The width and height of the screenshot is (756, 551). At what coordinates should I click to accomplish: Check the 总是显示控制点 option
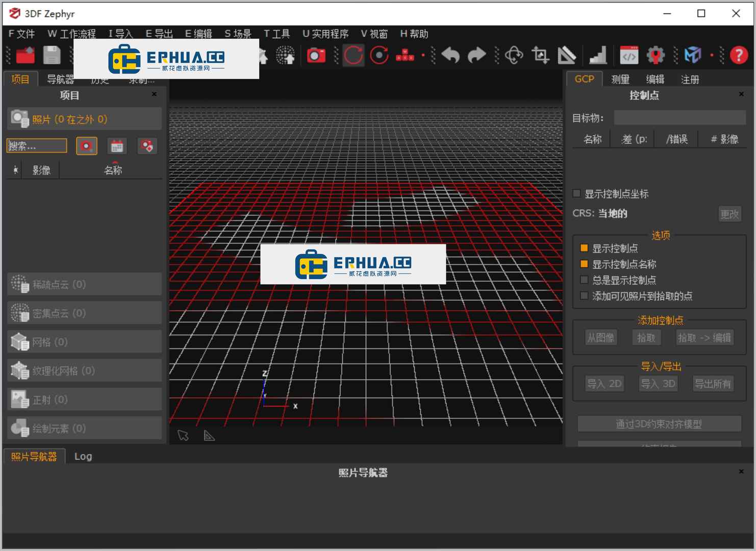(585, 280)
